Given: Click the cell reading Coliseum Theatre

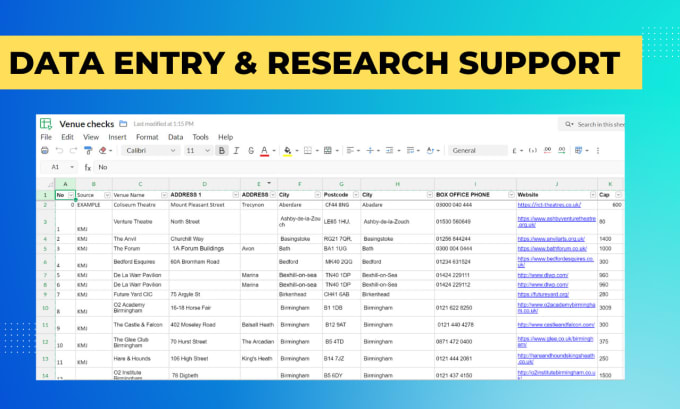Looking at the screenshot, I should point(141,205).
